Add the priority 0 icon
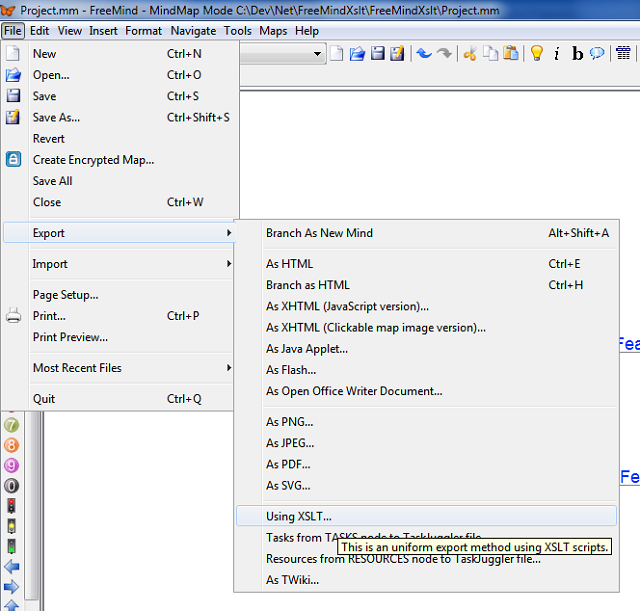The image size is (640, 611). coord(11,486)
